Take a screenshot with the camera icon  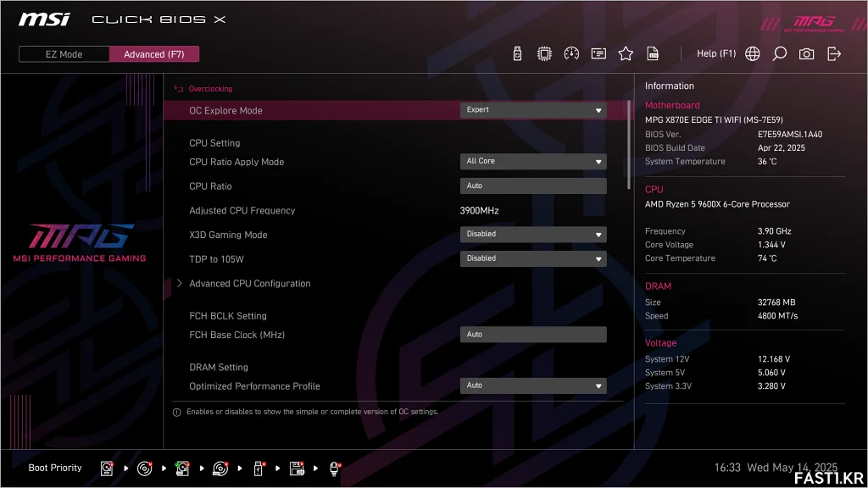point(807,53)
